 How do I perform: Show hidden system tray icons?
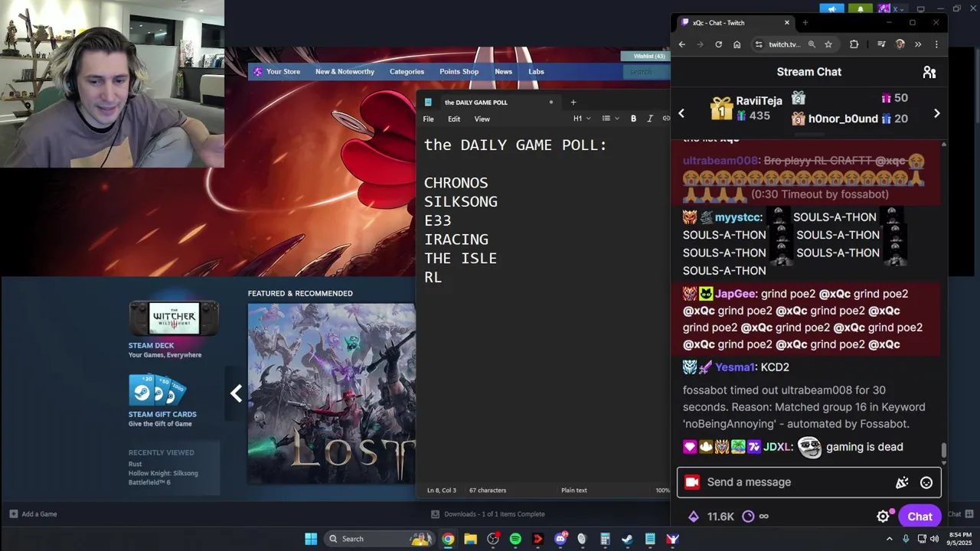[x=889, y=539]
